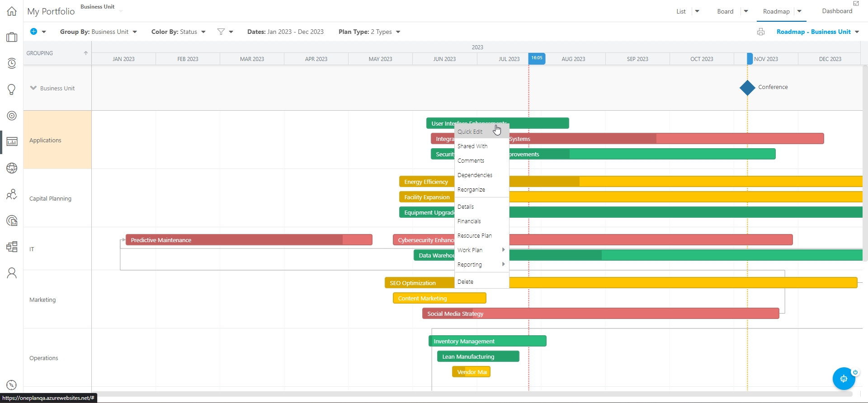
Task: Open the timesheet clock sidebar icon
Action: [12, 63]
